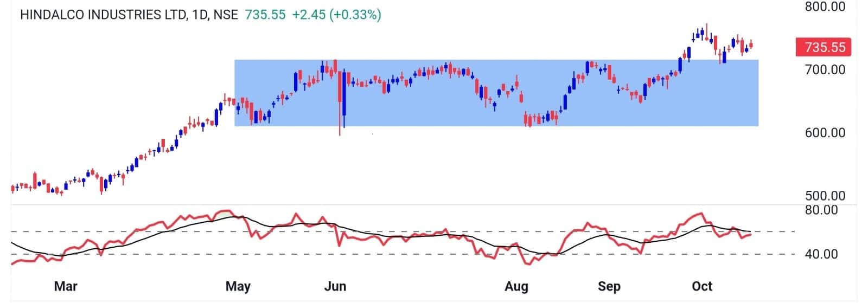Viewport: 868px width, 303px height.
Task: Click the long-wick red candle in early June
Action: tap(340, 98)
